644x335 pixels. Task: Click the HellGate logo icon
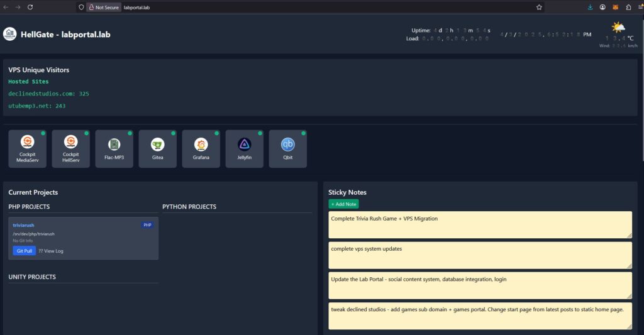10,34
